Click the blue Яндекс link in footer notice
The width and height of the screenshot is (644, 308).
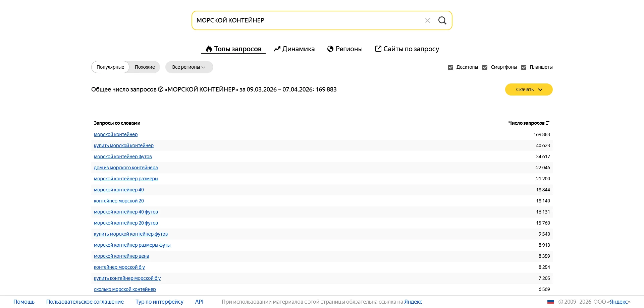coord(413,302)
